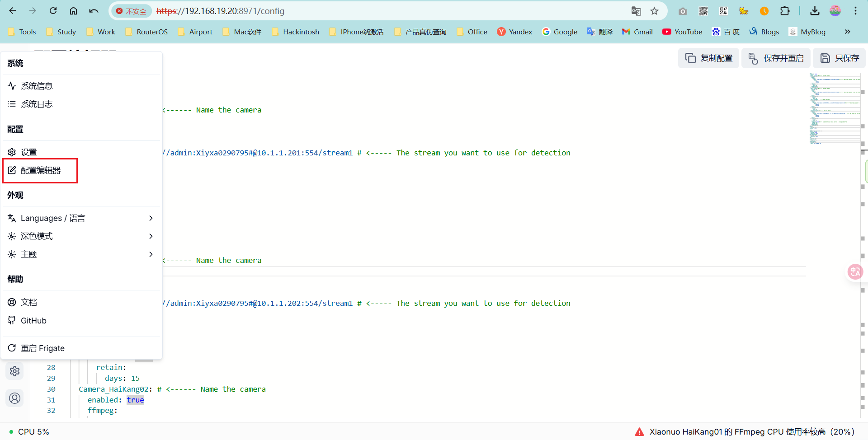The width and height of the screenshot is (868, 440).
Task: Open the Hackintosh bookmark folder
Action: 296,32
